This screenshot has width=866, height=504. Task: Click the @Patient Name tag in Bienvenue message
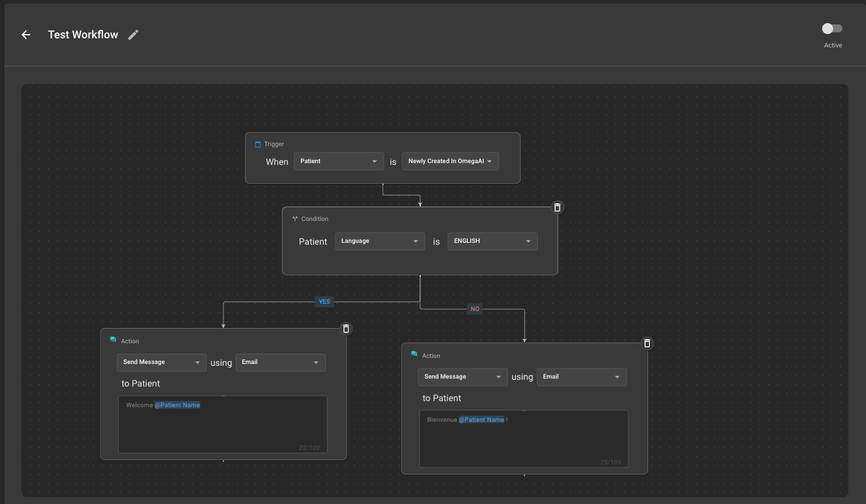point(481,420)
